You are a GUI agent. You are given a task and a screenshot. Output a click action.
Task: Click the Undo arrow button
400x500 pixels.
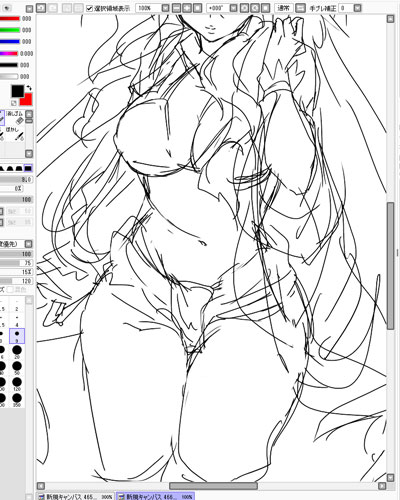click(x=41, y=8)
